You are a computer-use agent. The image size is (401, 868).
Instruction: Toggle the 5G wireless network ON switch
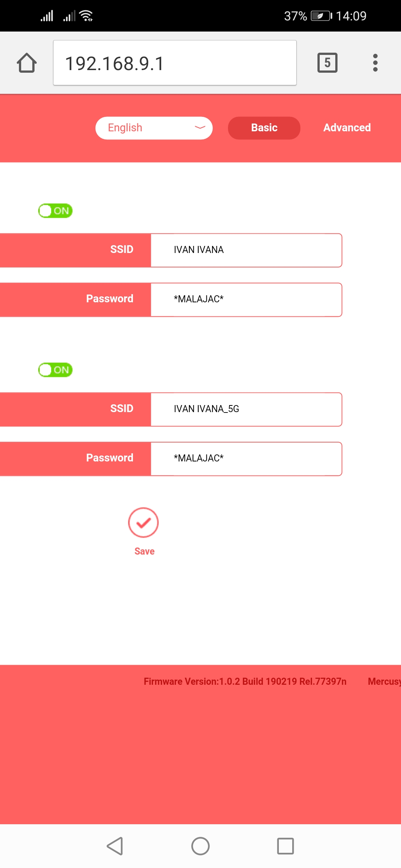click(55, 370)
